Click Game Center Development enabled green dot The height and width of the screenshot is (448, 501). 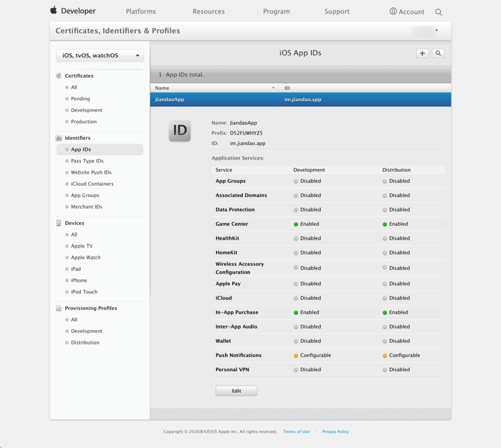click(296, 224)
